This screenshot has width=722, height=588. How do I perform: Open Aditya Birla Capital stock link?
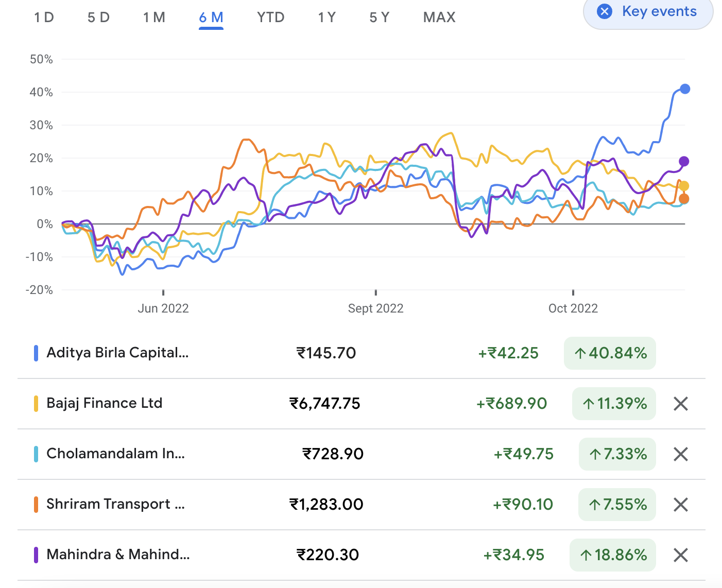(117, 353)
